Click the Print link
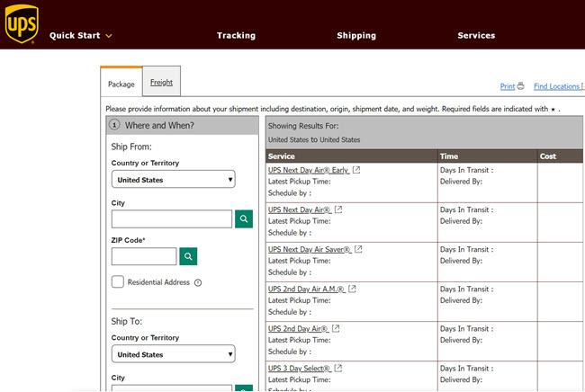This screenshot has width=585, height=392. (508, 86)
